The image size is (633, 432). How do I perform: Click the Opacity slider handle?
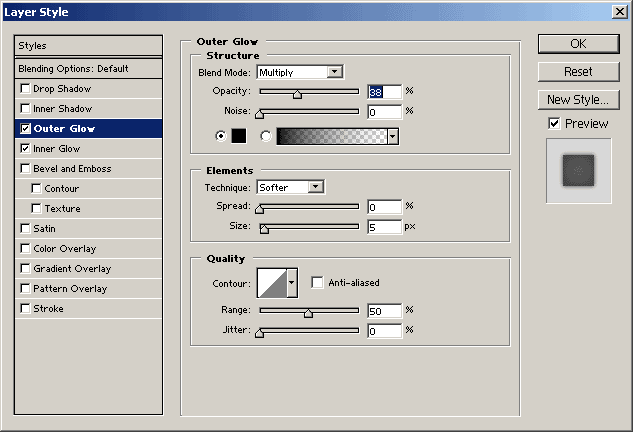click(x=298, y=94)
